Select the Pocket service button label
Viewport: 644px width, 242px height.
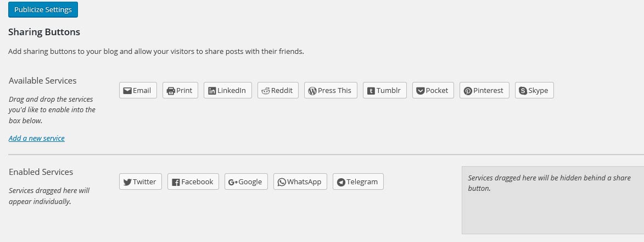pyautogui.click(x=437, y=91)
